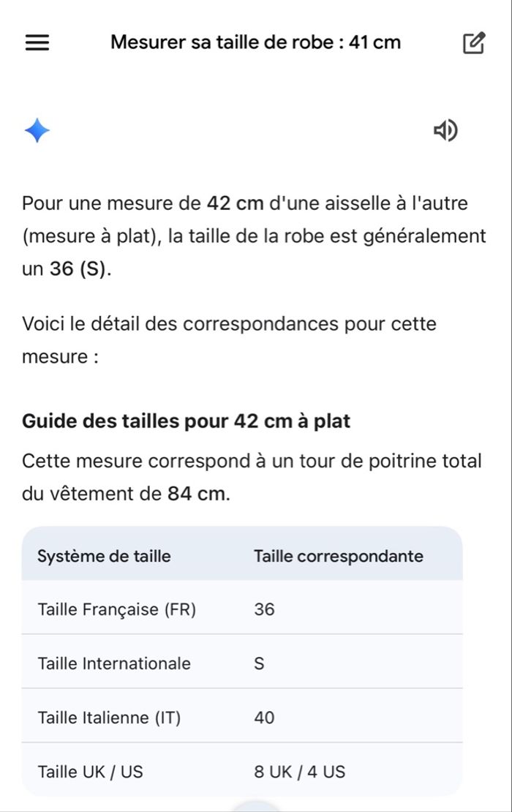Image resolution: width=512 pixels, height=812 pixels.
Task: Tap the 'Taille Italienne (IT)' row label
Action: pyautogui.click(x=109, y=718)
